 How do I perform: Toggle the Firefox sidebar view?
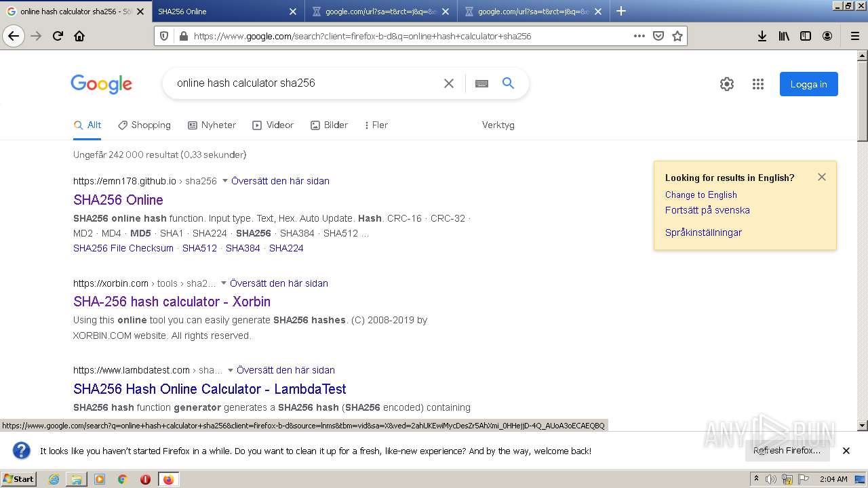[x=806, y=36]
